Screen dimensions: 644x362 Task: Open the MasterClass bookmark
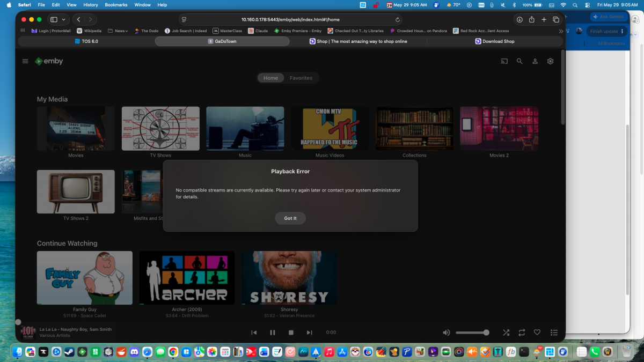click(x=228, y=31)
